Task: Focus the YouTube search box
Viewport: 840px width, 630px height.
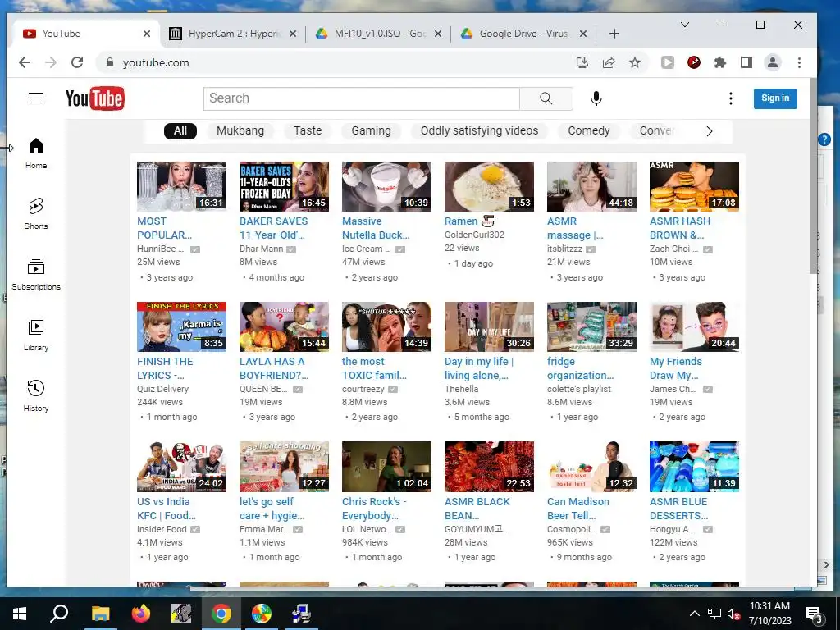Action: click(x=362, y=98)
